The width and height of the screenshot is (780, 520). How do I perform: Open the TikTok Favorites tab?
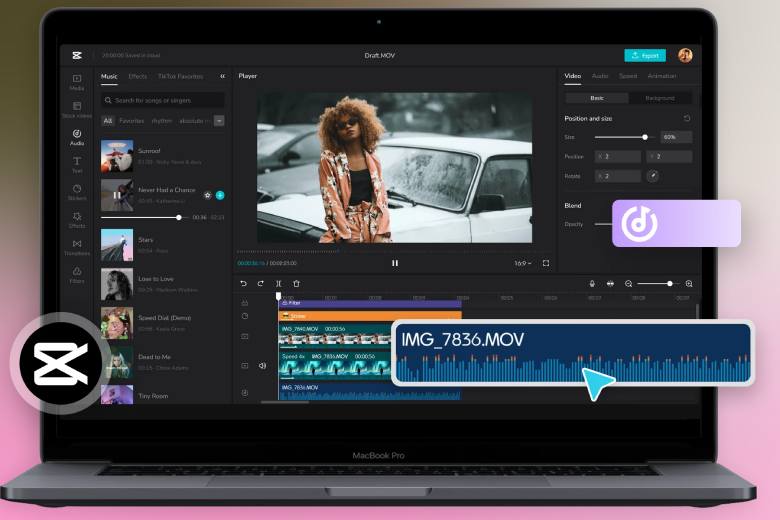(x=178, y=76)
